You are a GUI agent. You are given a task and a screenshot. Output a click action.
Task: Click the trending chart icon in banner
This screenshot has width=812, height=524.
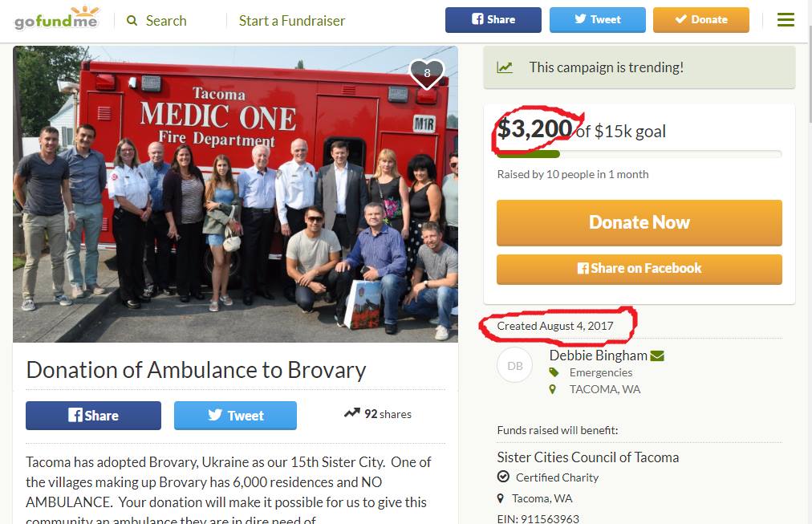505,67
